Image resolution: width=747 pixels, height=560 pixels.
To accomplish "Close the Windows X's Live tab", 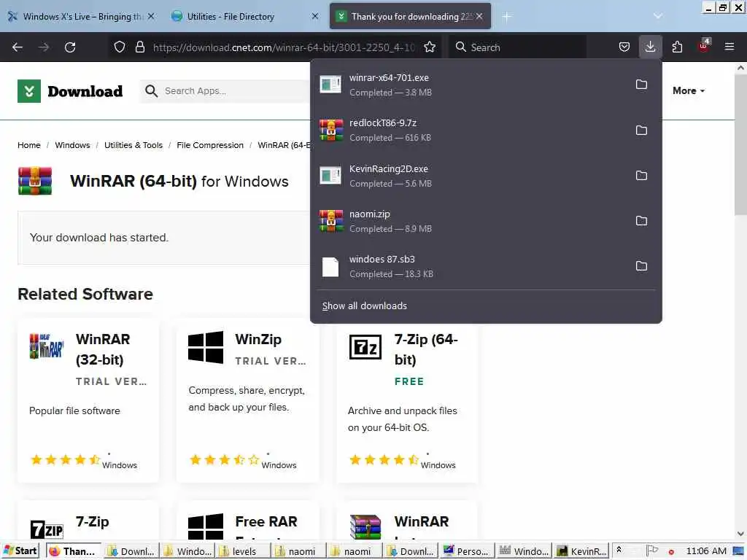I will [x=151, y=16].
